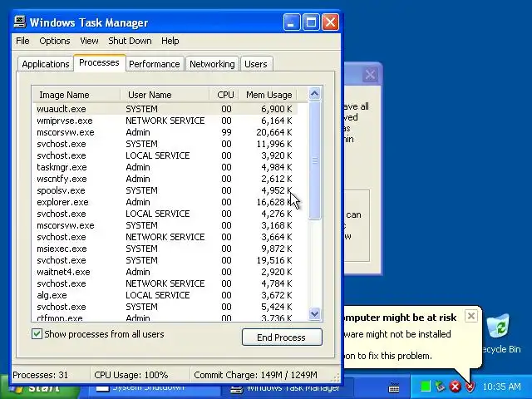Image resolution: width=532 pixels, height=399 pixels.
Task: Open the Networking tab
Action: click(x=212, y=64)
